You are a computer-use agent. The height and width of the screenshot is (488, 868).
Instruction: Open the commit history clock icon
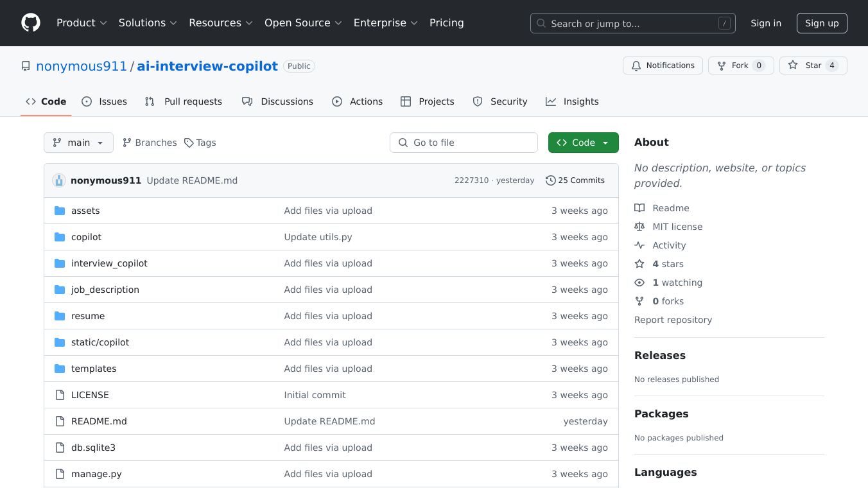(550, 180)
